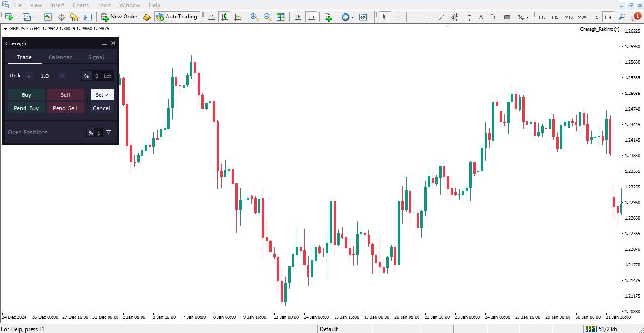
Task: Set risk mode to Lot
Action: [x=108, y=76]
